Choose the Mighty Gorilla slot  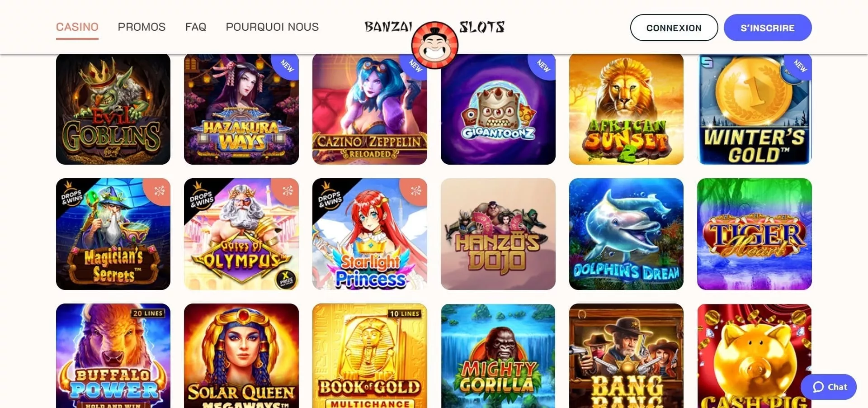coord(498,356)
